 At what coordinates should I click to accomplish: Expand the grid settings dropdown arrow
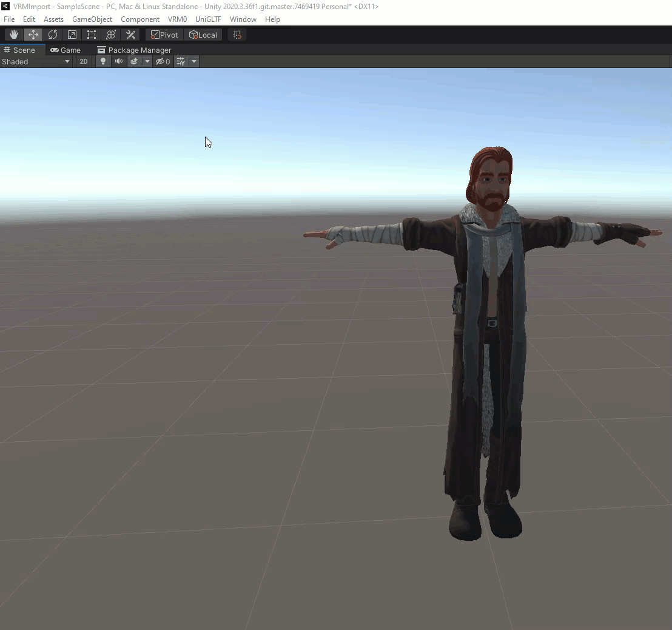(x=194, y=61)
